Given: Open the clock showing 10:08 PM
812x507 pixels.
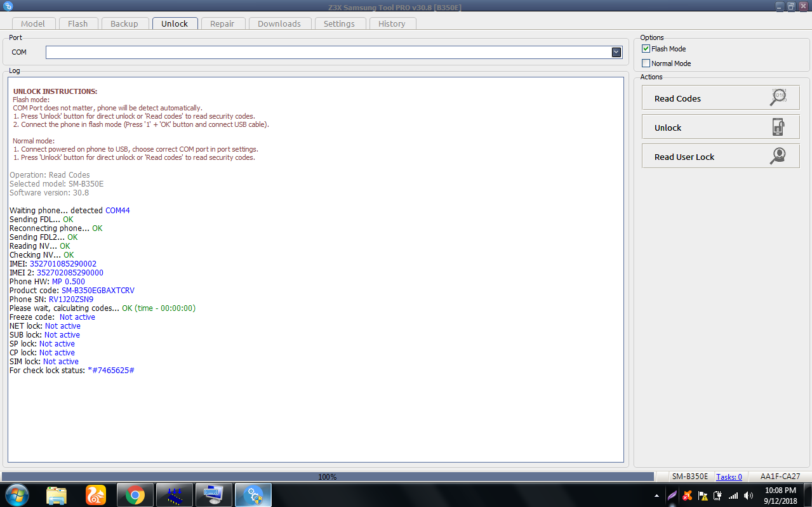Looking at the screenshot, I should coord(780,496).
